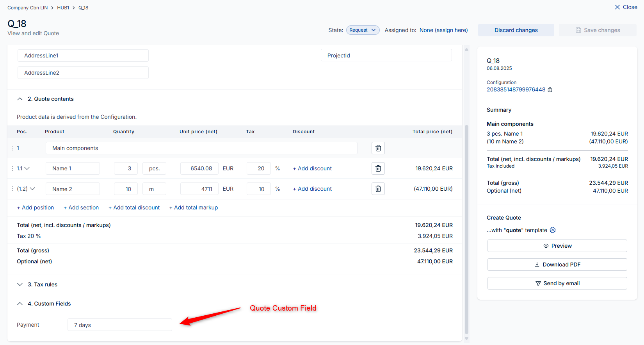Collapse the Quote contents section

[x=20, y=99]
